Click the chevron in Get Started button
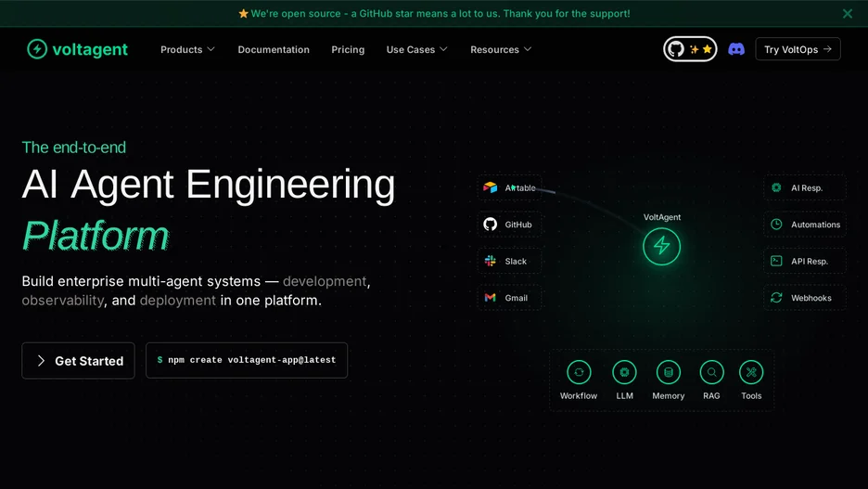Image resolution: width=868 pixels, height=489 pixels. [x=41, y=361]
